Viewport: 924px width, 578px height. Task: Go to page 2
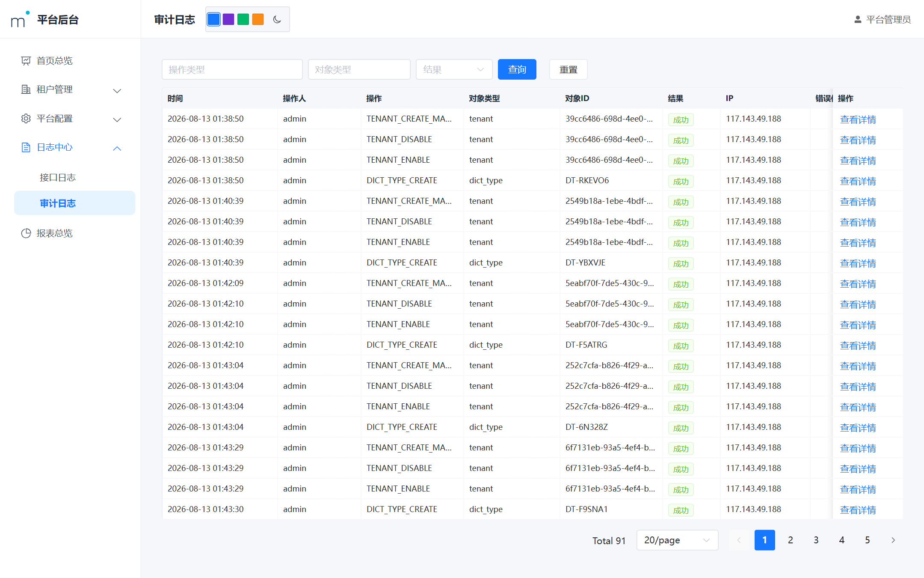coord(791,540)
